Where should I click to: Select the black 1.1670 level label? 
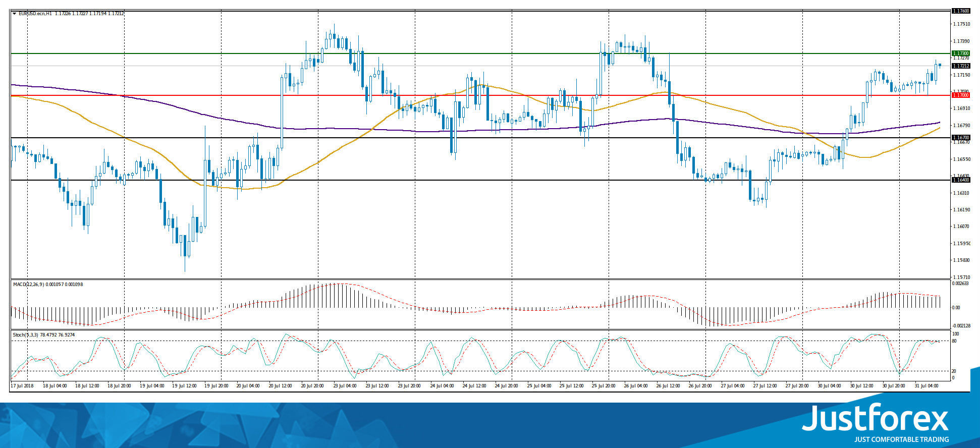(x=960, y=137)
